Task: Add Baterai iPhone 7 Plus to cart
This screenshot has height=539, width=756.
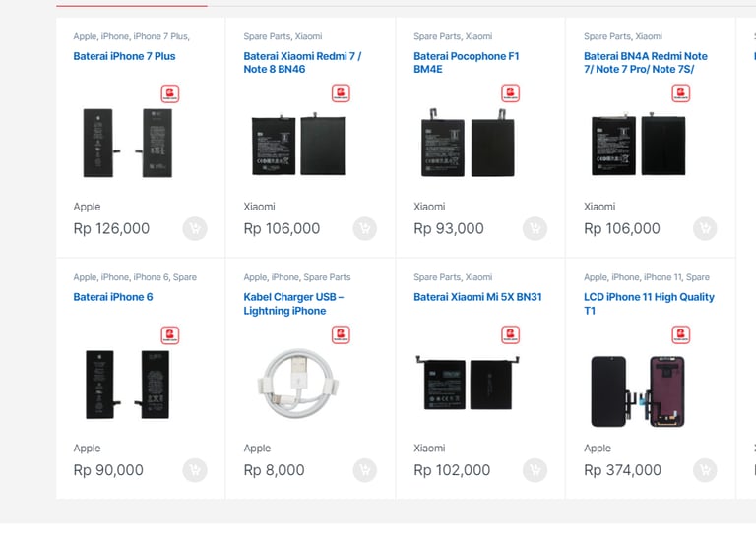Action: [x=195, y=228]
